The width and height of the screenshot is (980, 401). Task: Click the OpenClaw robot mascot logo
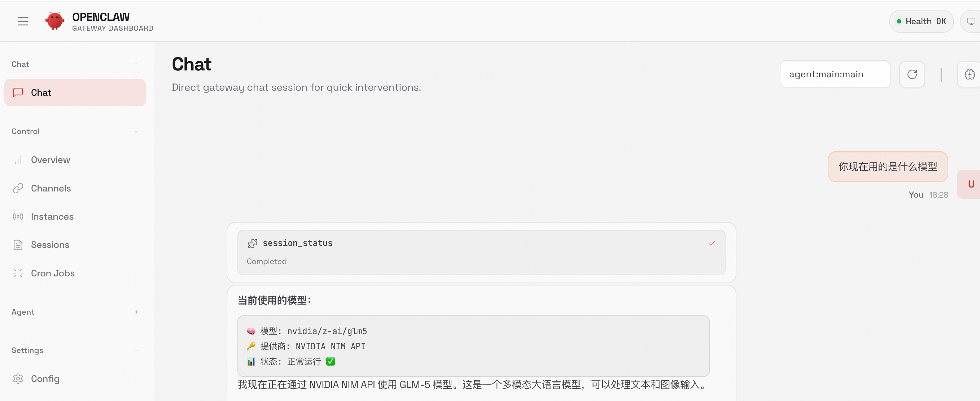(55, 21)
